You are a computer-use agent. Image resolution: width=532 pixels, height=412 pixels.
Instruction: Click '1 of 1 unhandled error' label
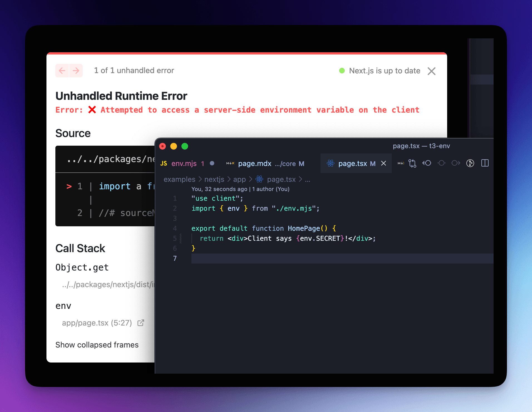coord(134,70)
